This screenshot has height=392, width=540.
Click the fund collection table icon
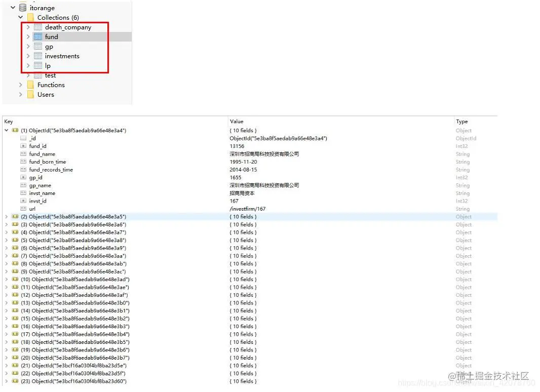[38, 36]
